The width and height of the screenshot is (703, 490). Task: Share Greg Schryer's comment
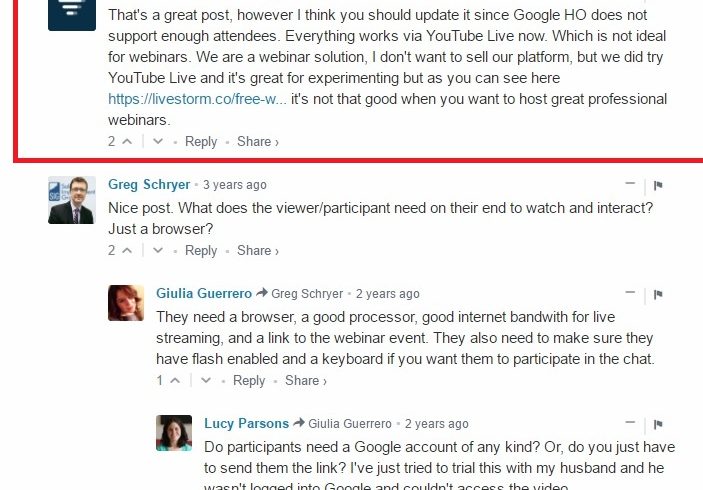[x=257, y=251]
